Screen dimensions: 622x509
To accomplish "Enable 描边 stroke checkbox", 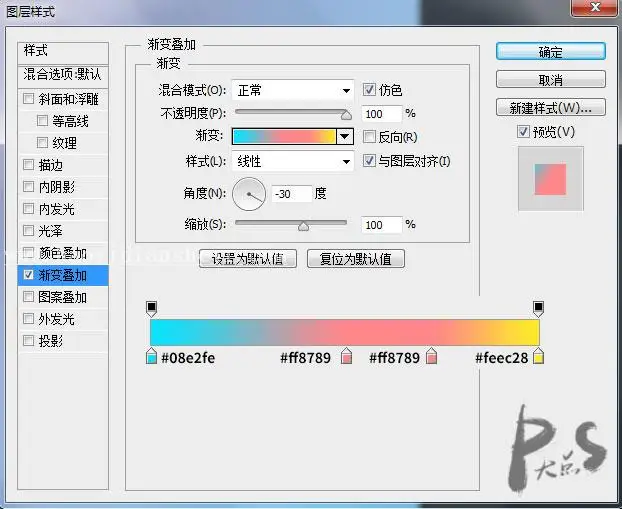I will point(29,164).
